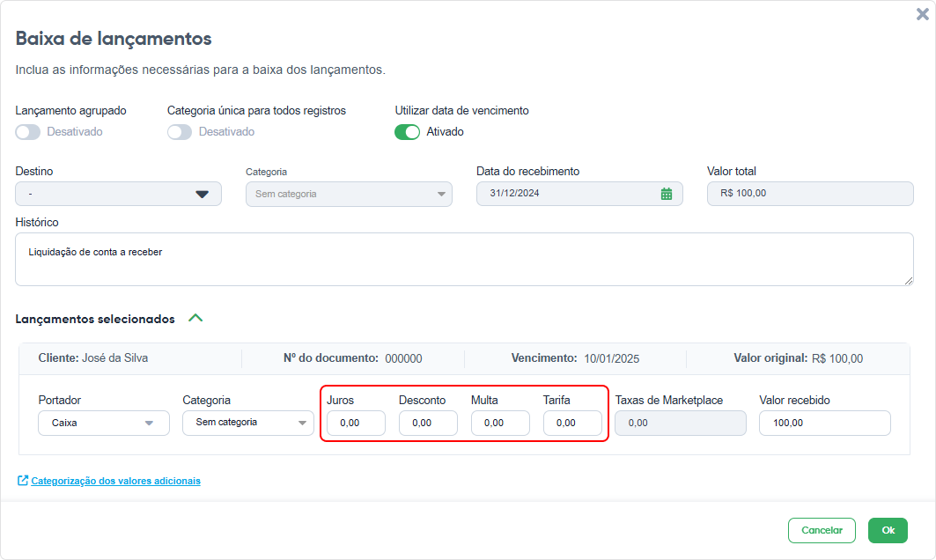Click the Lançamentos selecionados heading

(x=95, y=319)
